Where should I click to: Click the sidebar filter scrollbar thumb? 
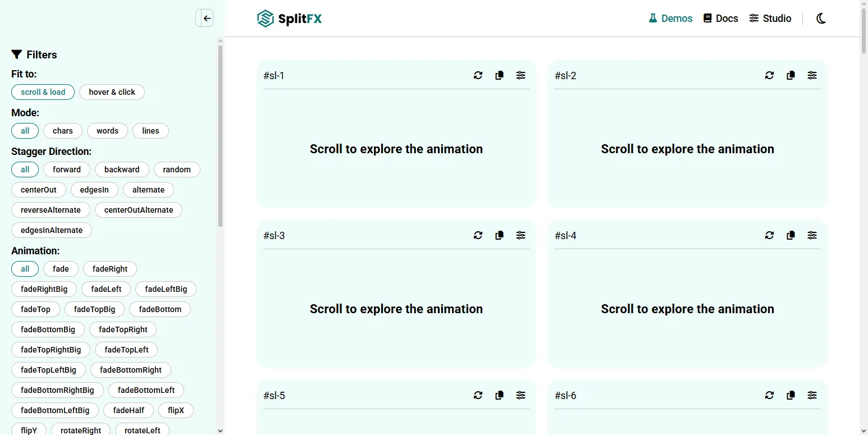point(220,135)
